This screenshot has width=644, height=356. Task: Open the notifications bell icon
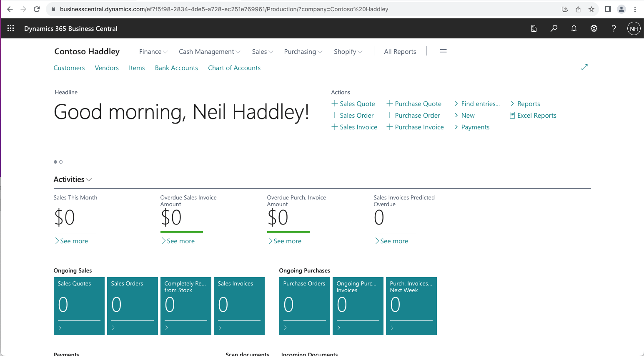(x=574, y=28)
